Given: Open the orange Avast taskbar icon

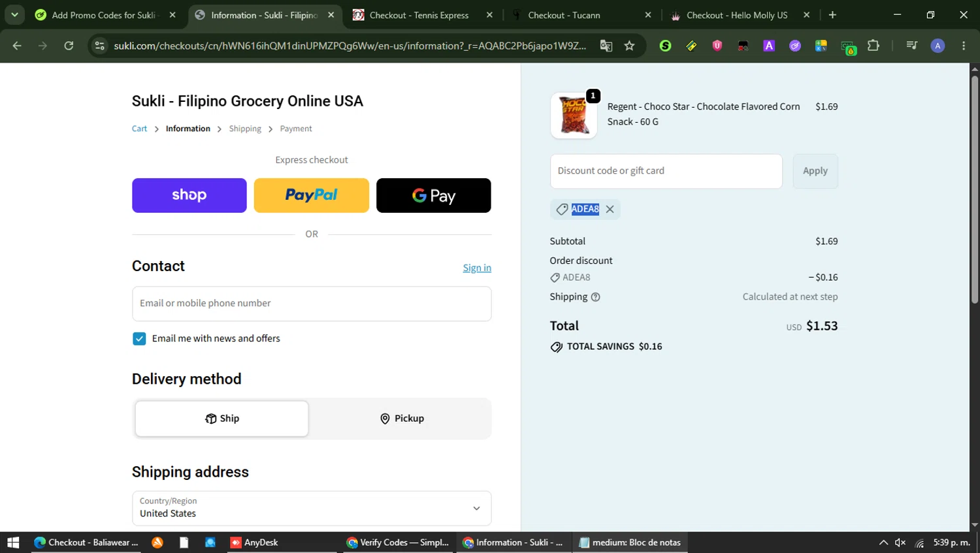Looking at the screenshot, I should tap(157, 543).
